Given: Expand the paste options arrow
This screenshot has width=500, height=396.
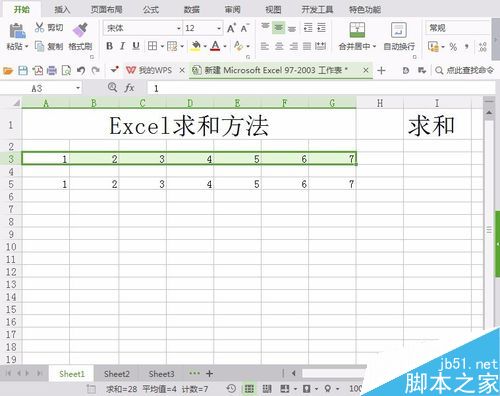Looking at the screenshot, I should pos(26,46).
